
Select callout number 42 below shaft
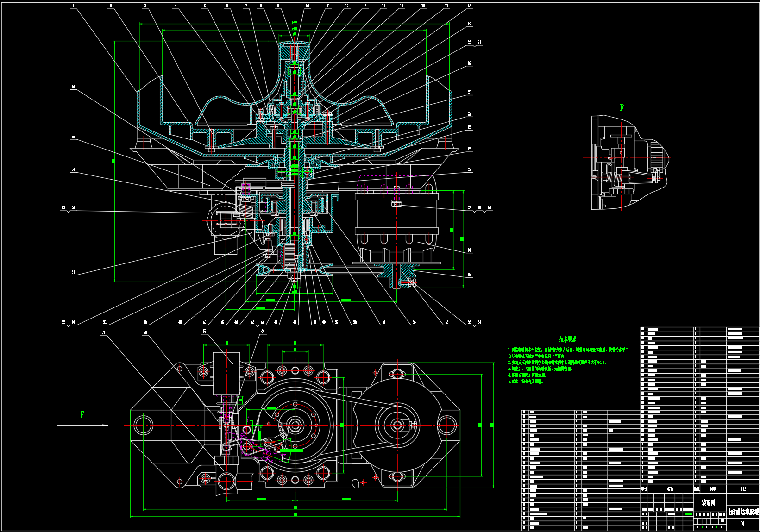coord(295,323)
